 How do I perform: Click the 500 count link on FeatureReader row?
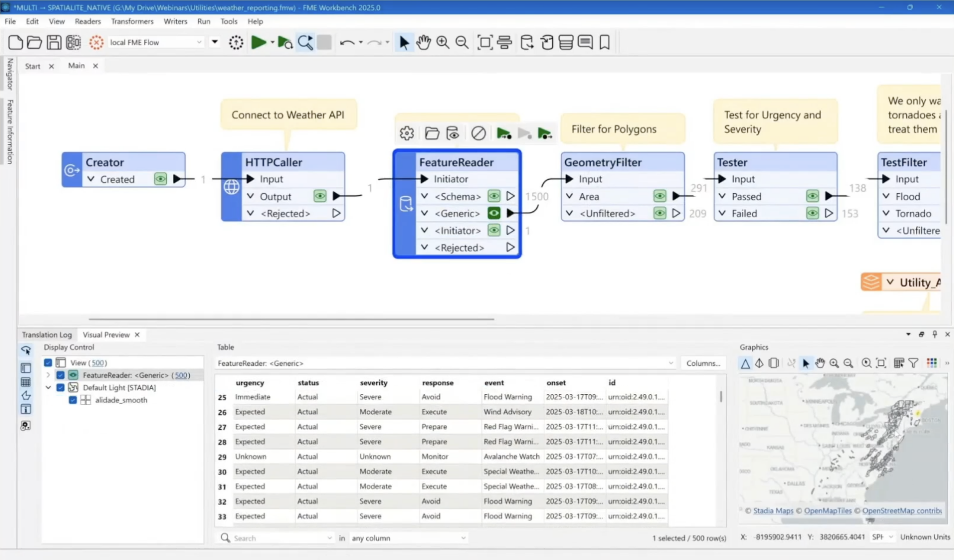tap(181, 375)
